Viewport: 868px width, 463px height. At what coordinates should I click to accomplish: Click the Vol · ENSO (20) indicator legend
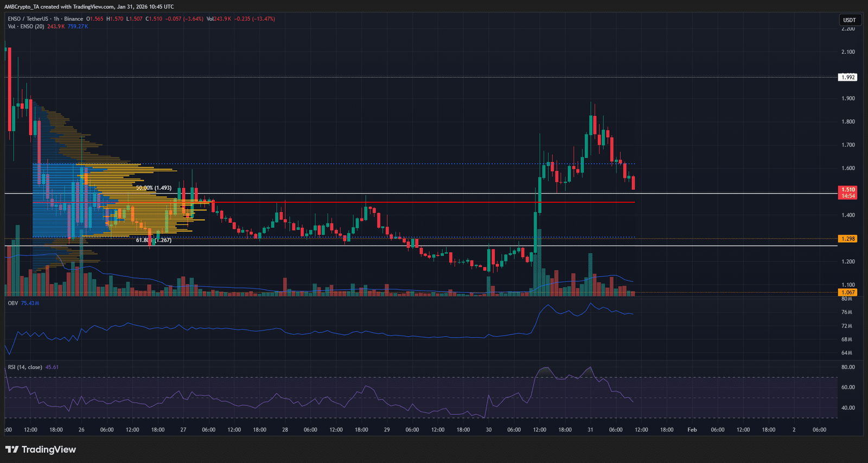pos(26,27)
